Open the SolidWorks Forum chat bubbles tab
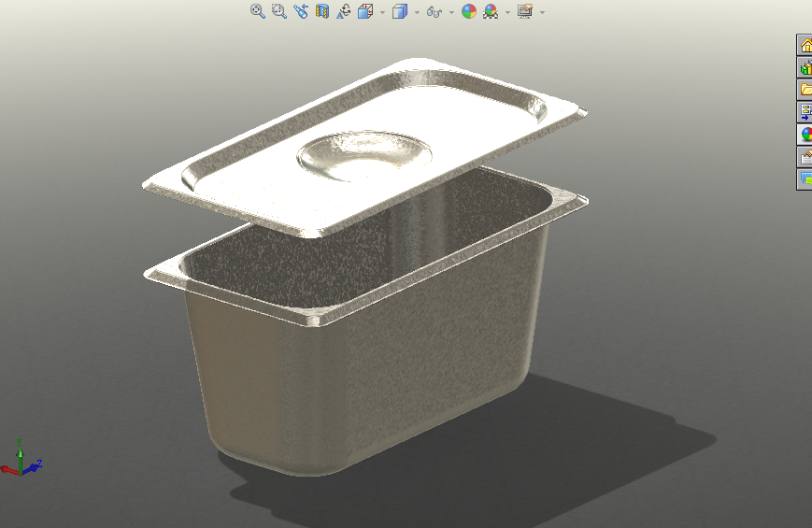This screenshot has width=812, height=528. 805,178
